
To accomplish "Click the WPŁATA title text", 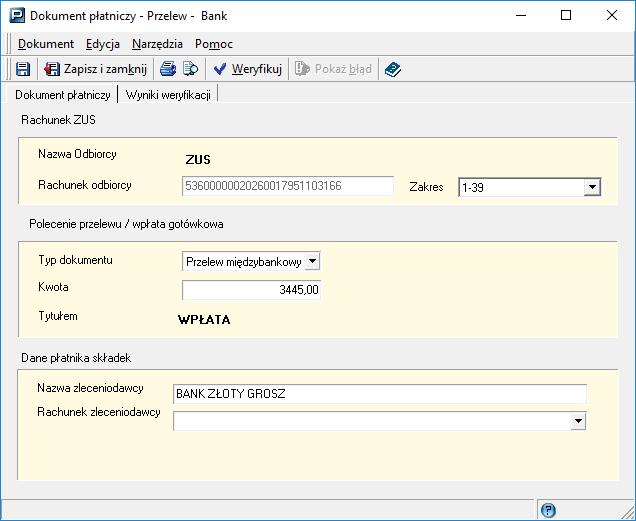I will click(x=204, y=319).
